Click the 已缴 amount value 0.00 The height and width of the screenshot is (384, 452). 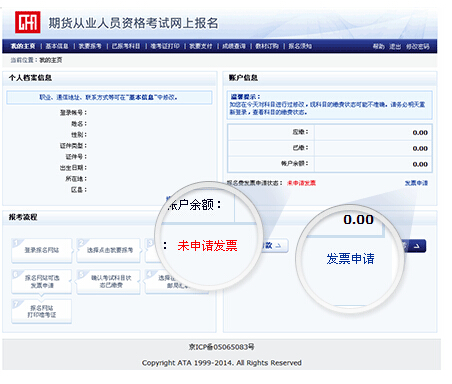point(420,148)
